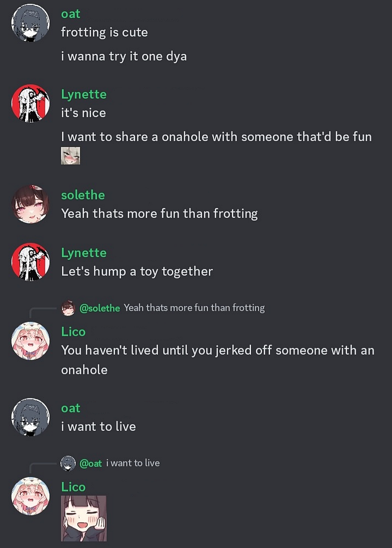The image size is (392, 548).
Task: Open solethe's profile avatar
Action: 30,204
